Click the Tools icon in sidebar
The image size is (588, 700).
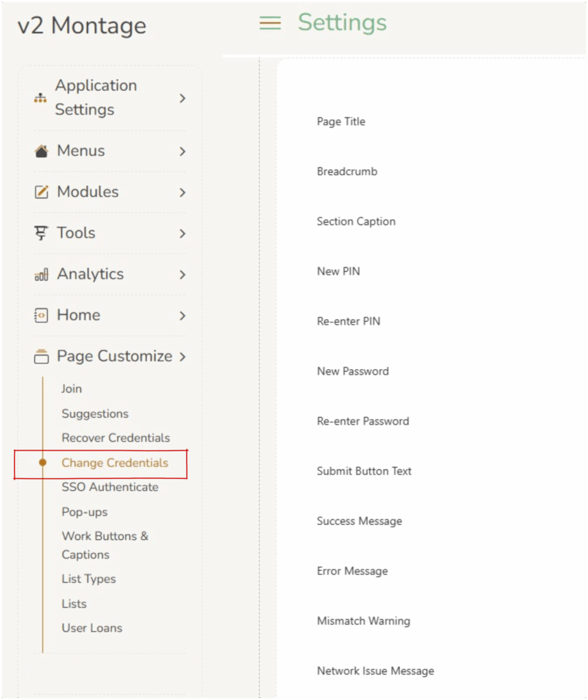[x=41, y=233]
